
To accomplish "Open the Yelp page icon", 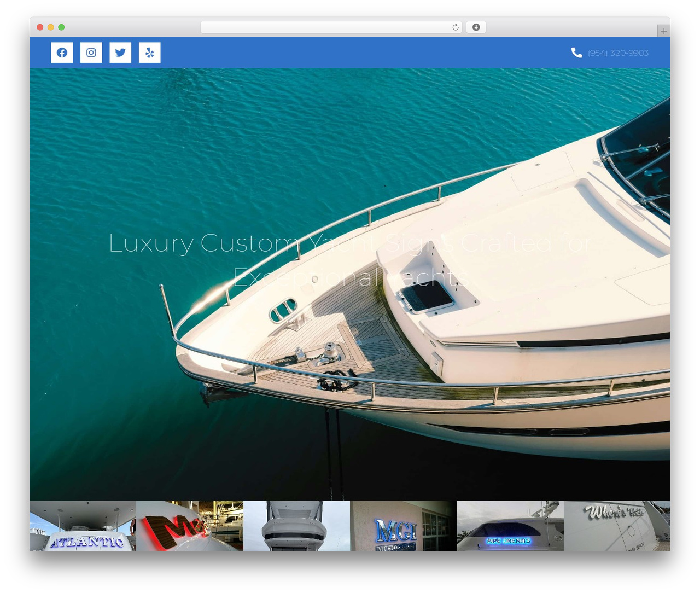I will point(149,53).
